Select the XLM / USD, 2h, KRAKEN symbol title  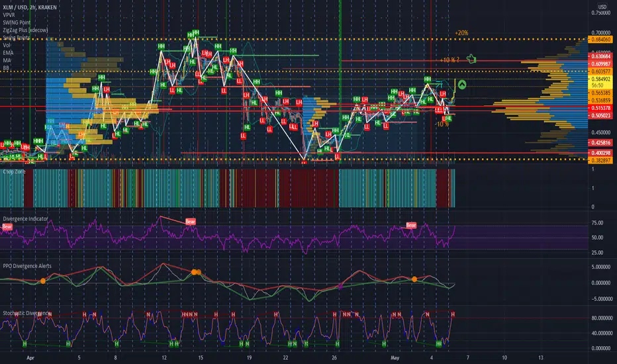(x=30, y=7)
